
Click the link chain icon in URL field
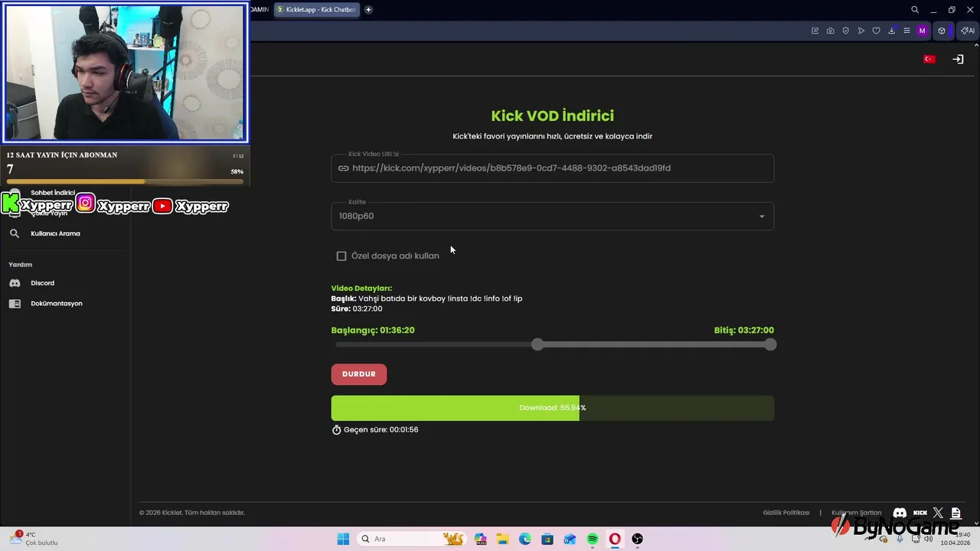(343, 168)
